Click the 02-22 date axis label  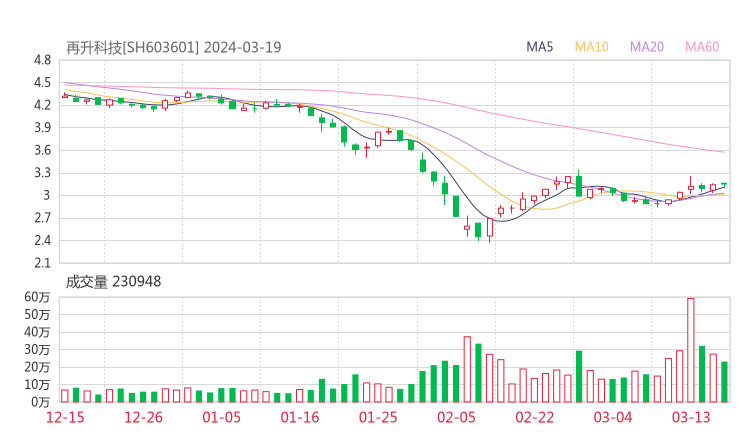point(535,417)
